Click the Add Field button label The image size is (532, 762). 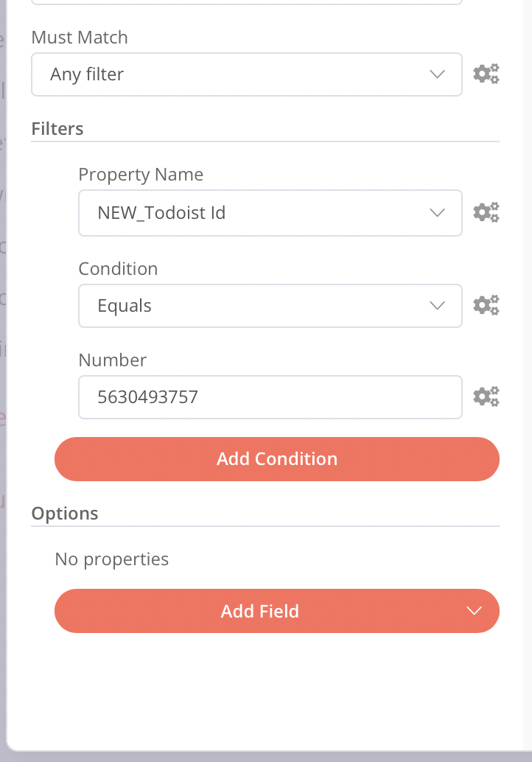point(259,611)
